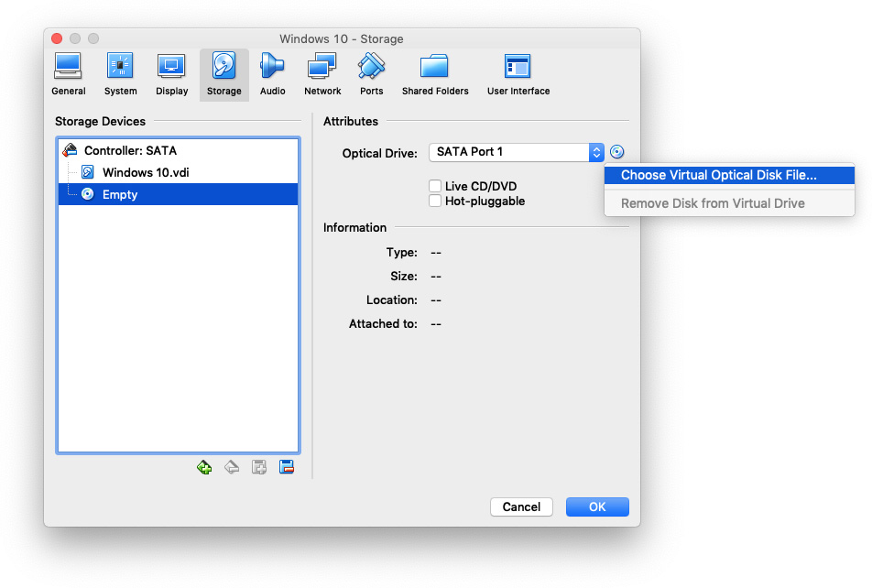Viewport: 872px width, 588px height.
Task: Open the Optical Drive SATA Port dropdown
Action: click(x=517, y=152)
